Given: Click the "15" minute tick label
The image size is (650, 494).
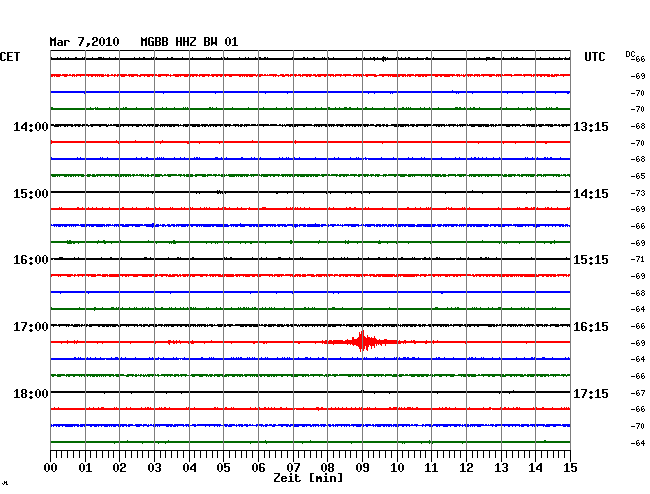Looking at the screenshot, I should tap(570, 467).
